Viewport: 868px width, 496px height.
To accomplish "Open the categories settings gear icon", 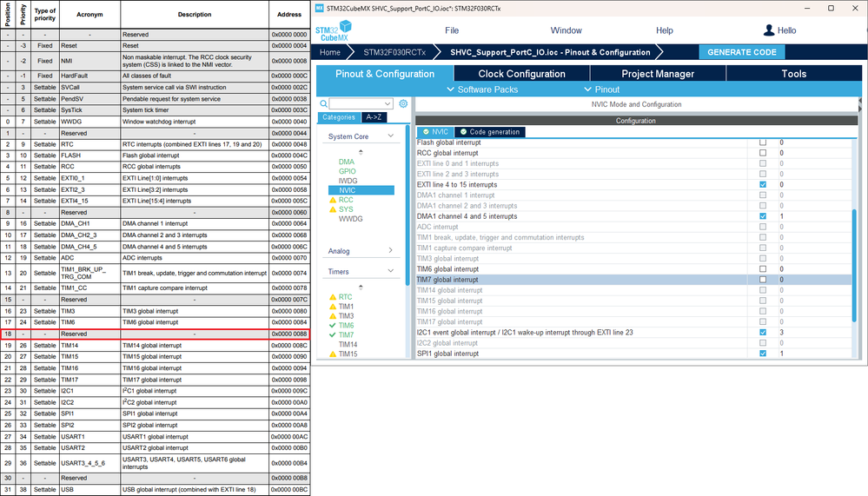I will (x=403, y=103).
